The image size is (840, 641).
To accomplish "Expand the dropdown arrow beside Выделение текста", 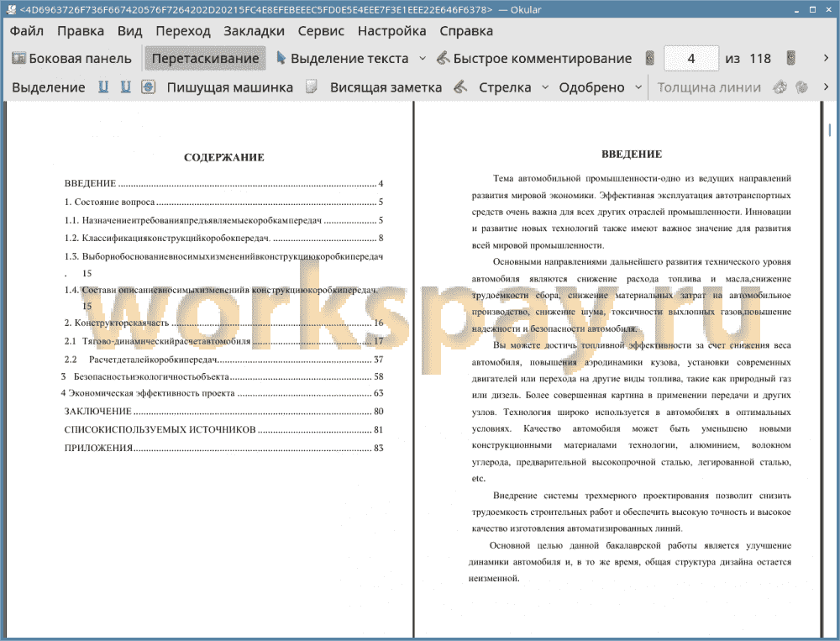I will click(423, 59).
